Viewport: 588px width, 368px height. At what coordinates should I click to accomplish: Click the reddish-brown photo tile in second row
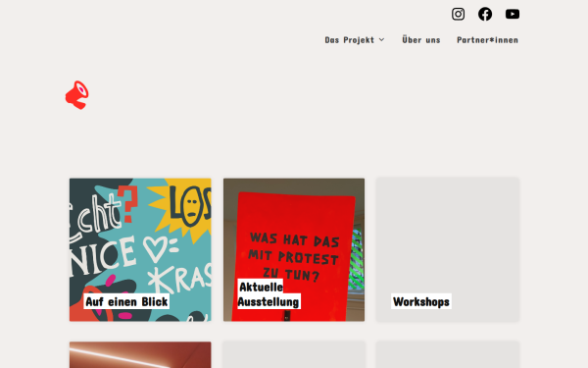(x=140, y=355)
